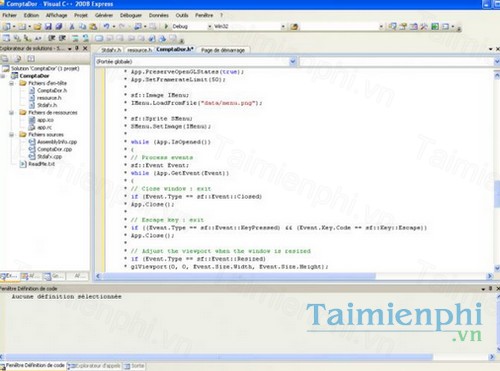The image size is (500, 371).
Task: Click the Increase Indent icon
Action: click(x=62, y=38)
